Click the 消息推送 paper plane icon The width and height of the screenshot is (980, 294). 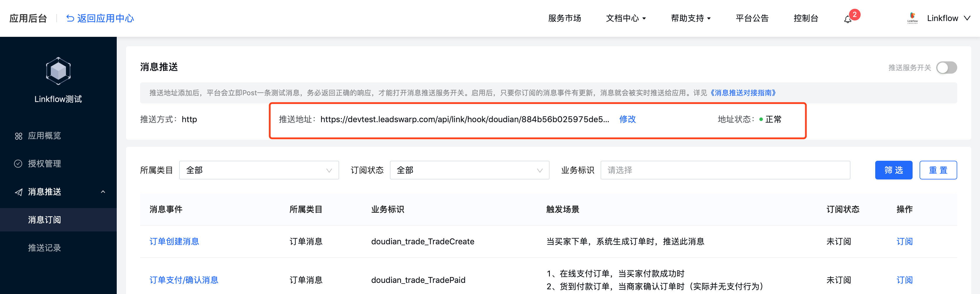point(18,192)
